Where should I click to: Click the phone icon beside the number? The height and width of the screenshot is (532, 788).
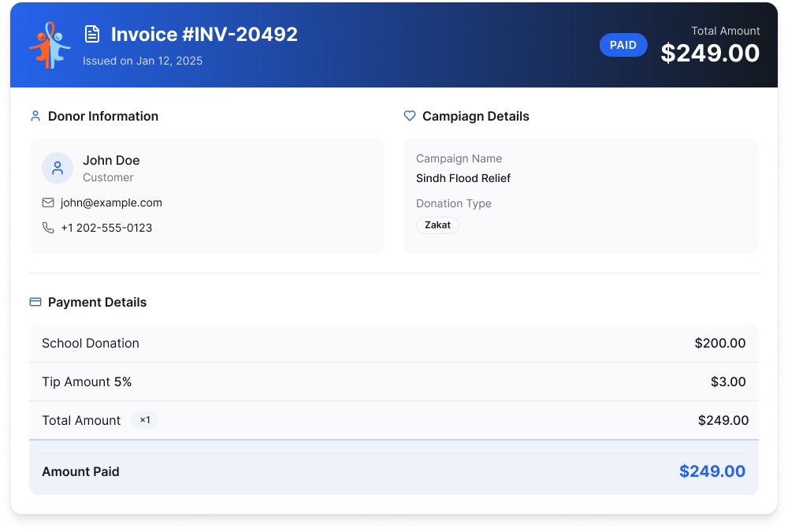[x=48, y=228]
